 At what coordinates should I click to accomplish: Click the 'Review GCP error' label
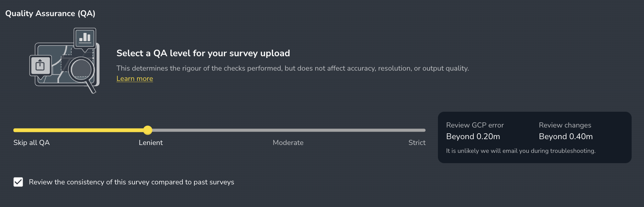(x=475, y=125)
